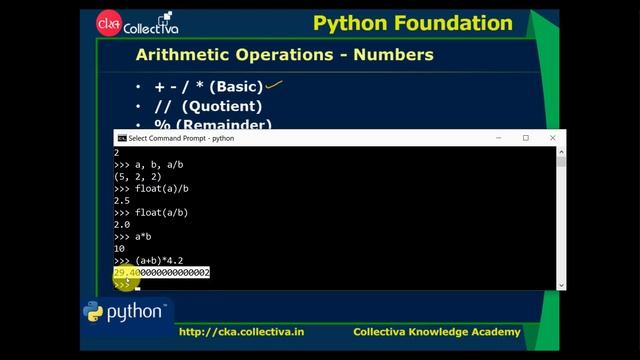The image size is (640, 360).
Task: Click the selected '29.400000000000002' output
Action: [162, 273]
